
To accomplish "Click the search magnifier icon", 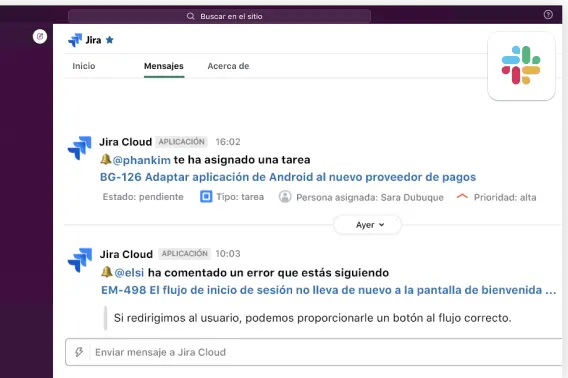I will point(191,16).
